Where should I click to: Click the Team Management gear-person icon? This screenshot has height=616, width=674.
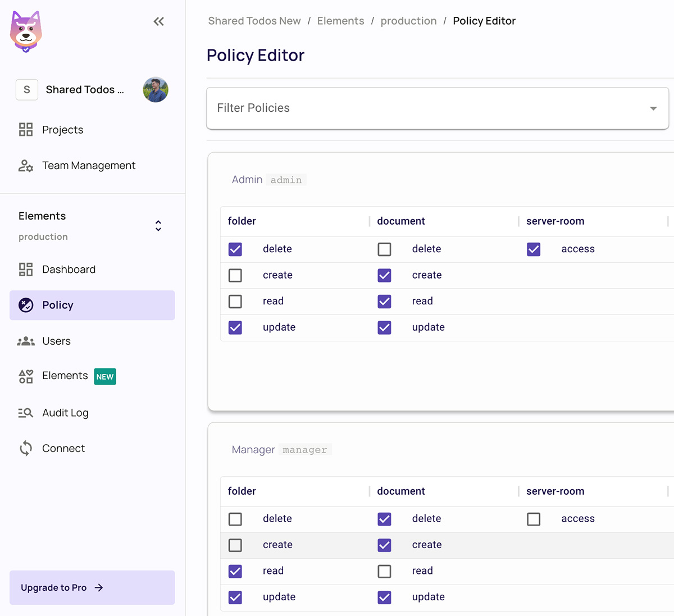[x=26, y=166]
